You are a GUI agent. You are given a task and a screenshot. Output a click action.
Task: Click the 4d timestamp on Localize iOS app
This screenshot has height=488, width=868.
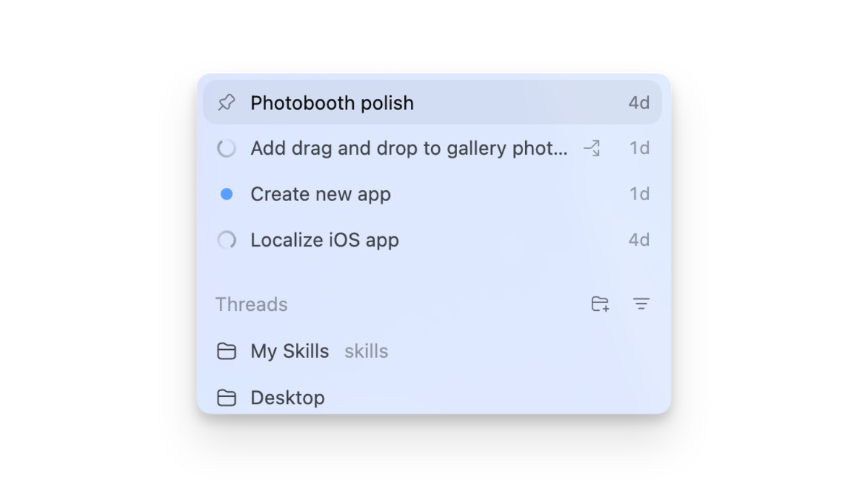(x=639, y=240)
